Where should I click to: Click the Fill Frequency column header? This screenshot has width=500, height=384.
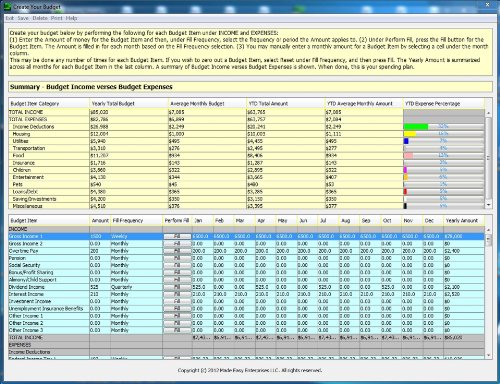(x=136, y=221)
